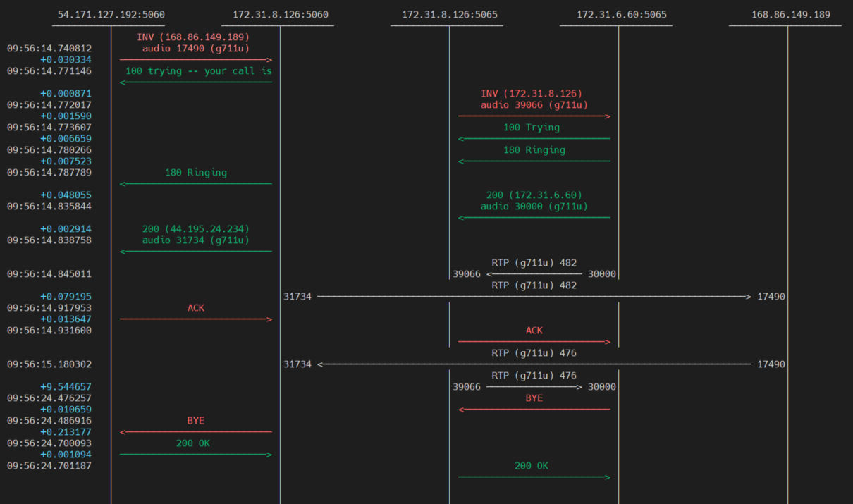Click the +0.048055 time delta

coord(66,195)
